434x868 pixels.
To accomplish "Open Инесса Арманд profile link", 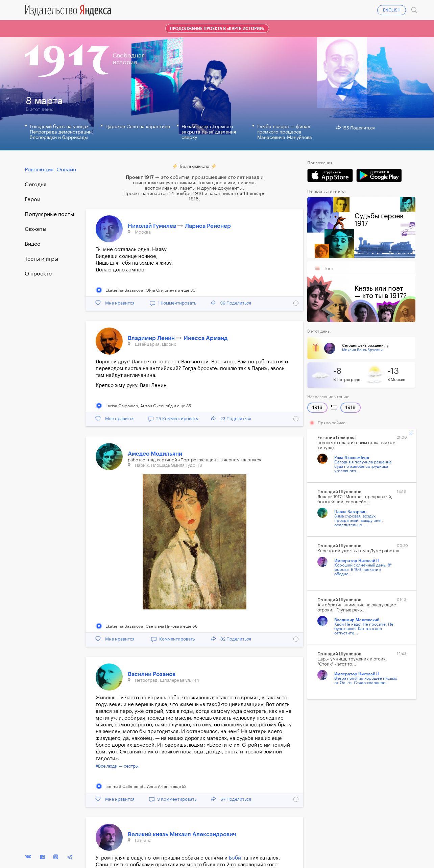I will [206, 338].
